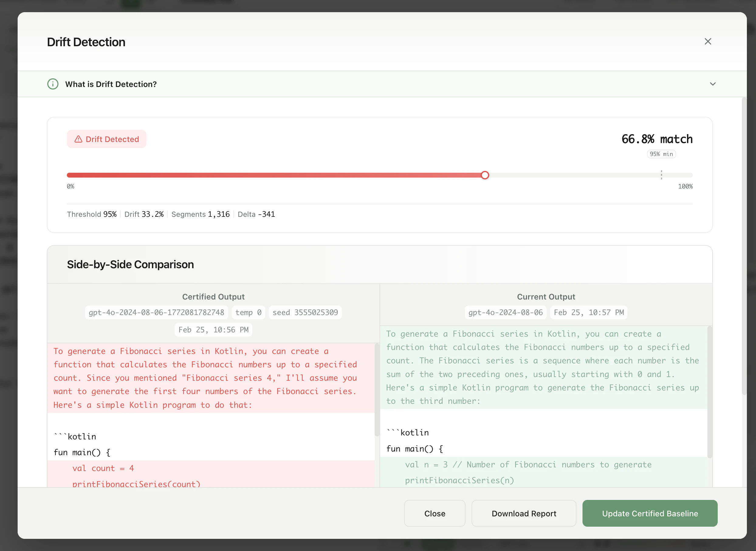
Task: Click the dashed threshold marker on bar
Action: tap(661, 175)
